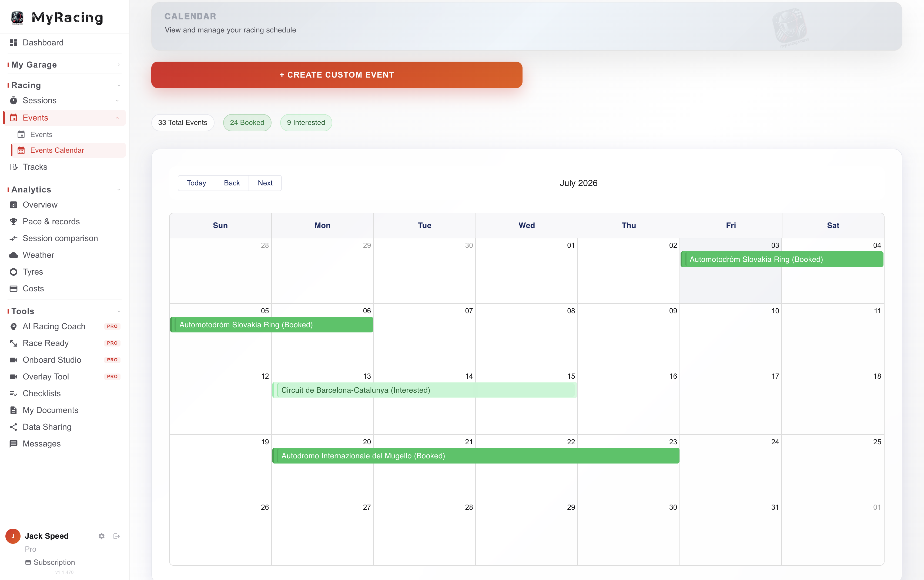Screen dimensions: 924x580
Task: Click the PRO badge beside Race Ready
Action: (x=112, y=343)
